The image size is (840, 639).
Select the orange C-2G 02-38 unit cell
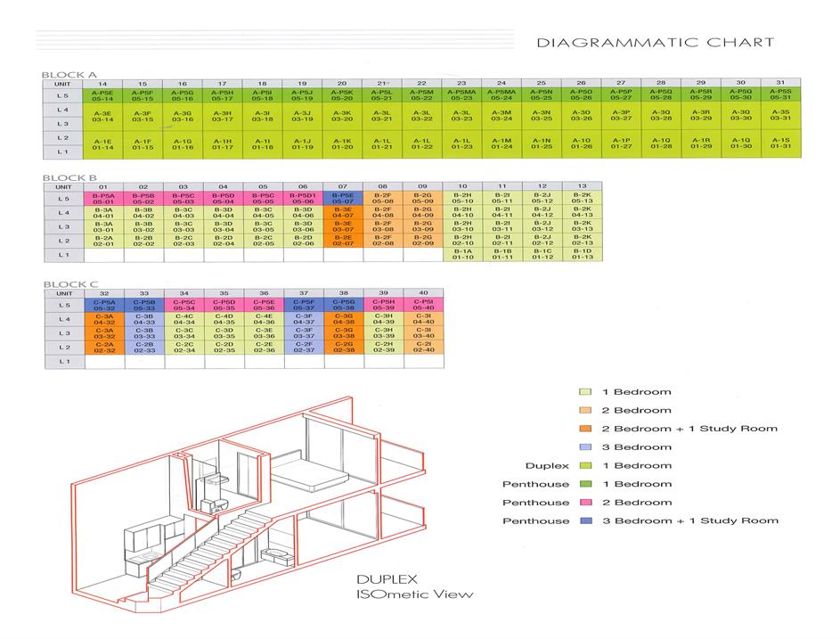pyautogui.click(x=343, y=348)
